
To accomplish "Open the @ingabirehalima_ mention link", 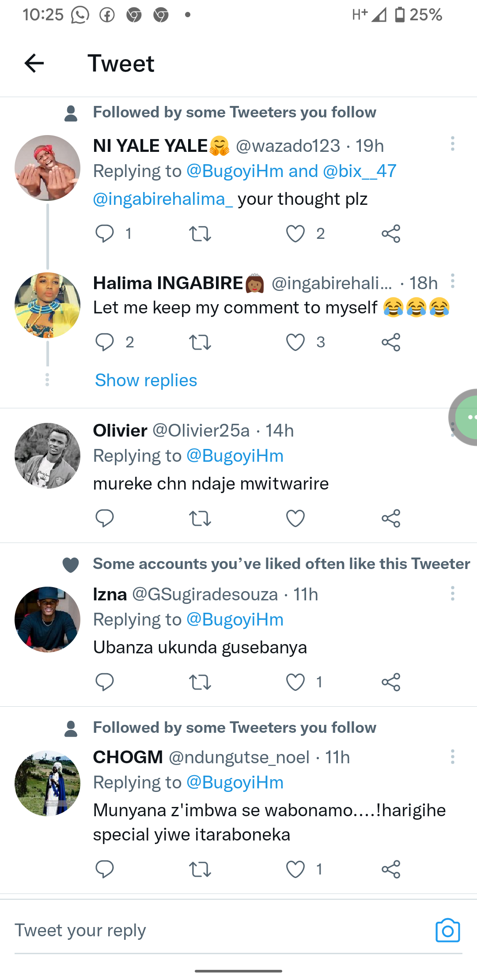I will 163,199.
